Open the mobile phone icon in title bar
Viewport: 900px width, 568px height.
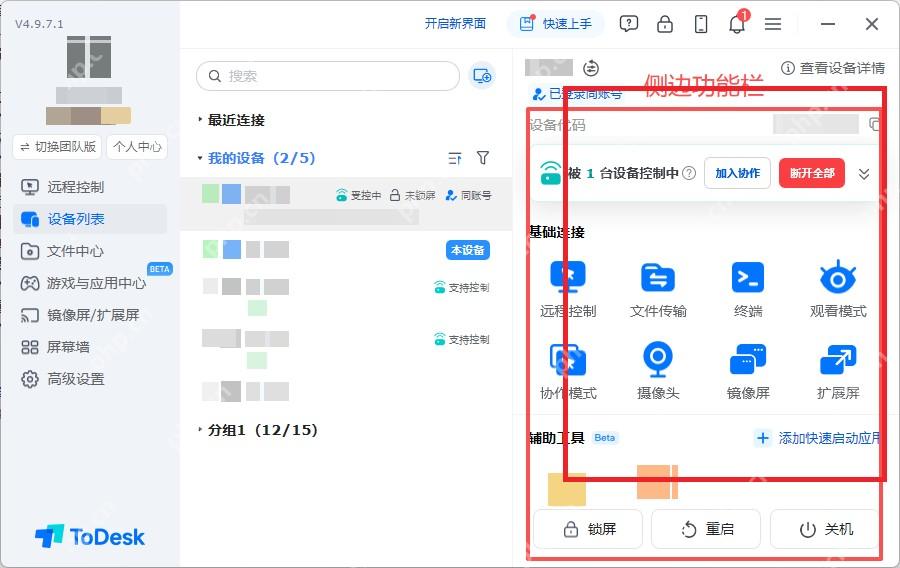(x=701, y=24)
